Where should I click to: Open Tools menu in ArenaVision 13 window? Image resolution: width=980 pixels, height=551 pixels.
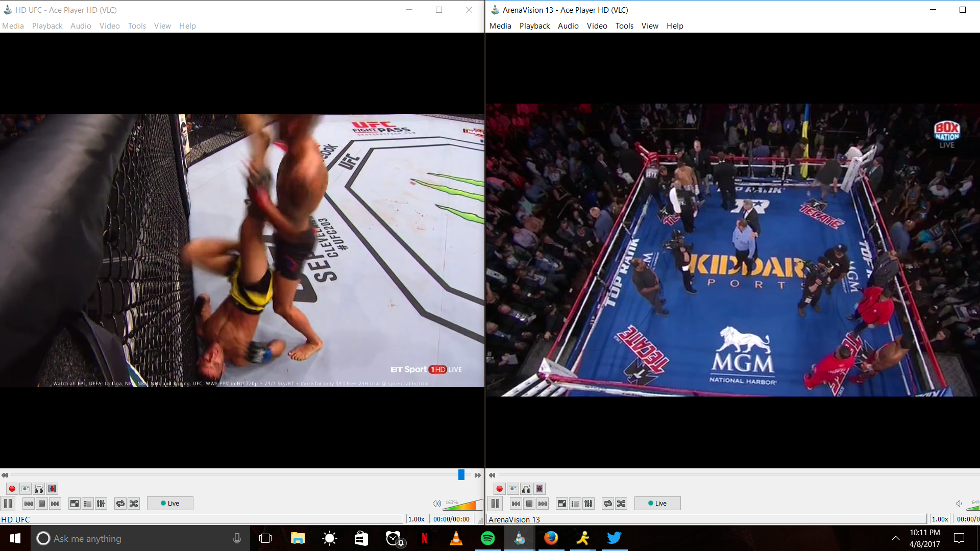pyautogui.click(x=624, y=26)
